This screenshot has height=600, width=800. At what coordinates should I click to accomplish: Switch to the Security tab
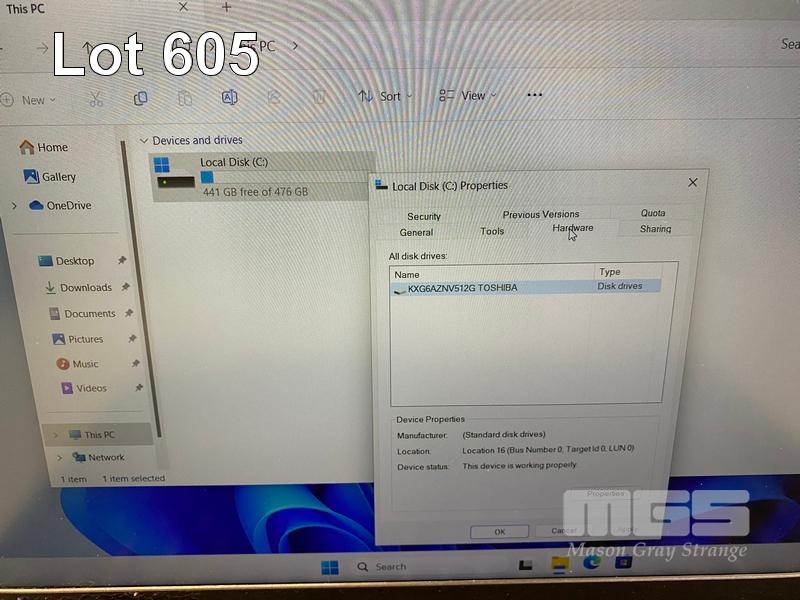424,216
